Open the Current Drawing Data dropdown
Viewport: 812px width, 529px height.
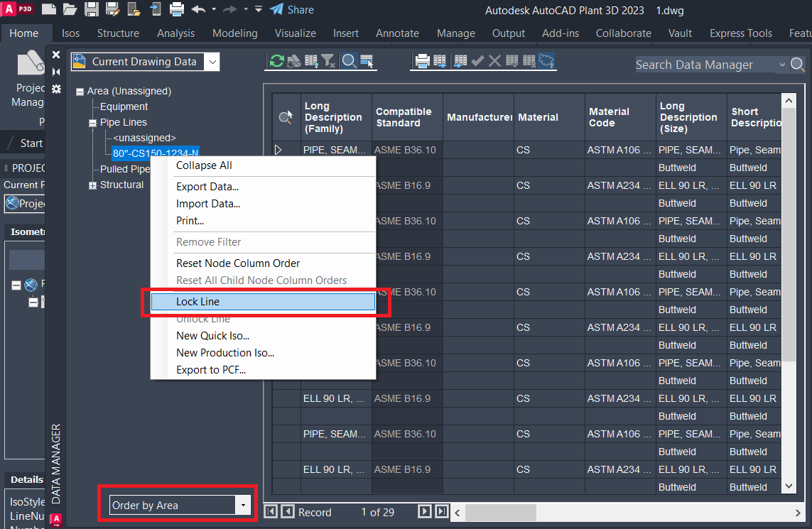(212, 62)
